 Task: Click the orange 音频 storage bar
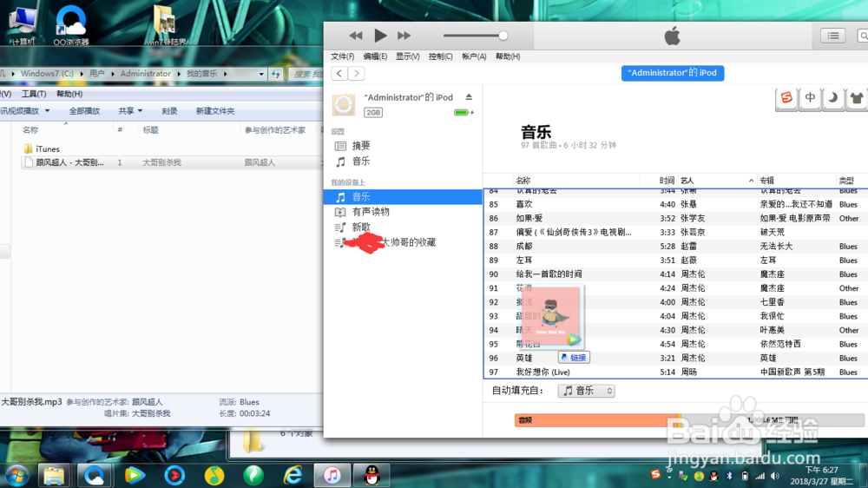[x=597, y=420]
